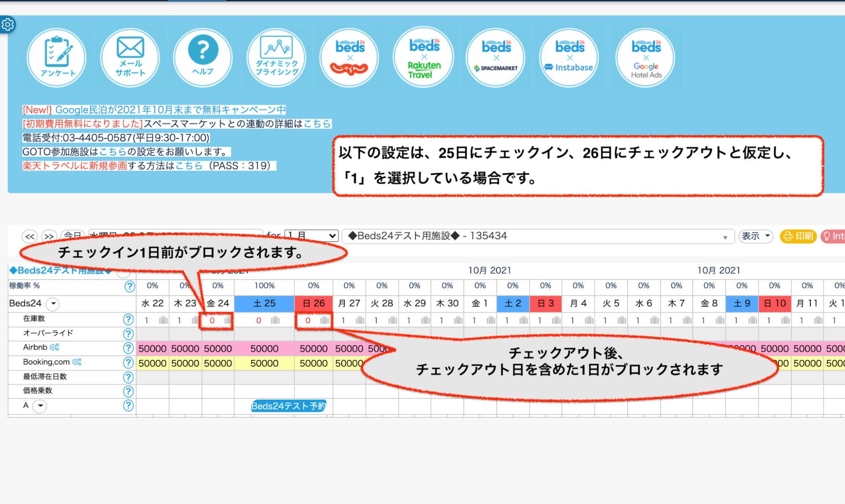
Task: Open the アンケート survey icon
Action: click(57, 58)
